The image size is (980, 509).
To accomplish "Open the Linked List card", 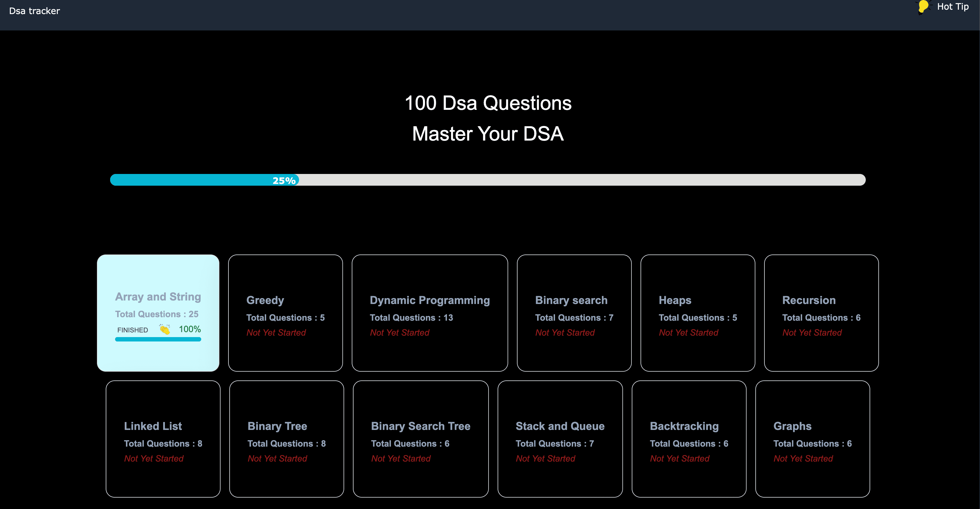I will pos(163,439).
